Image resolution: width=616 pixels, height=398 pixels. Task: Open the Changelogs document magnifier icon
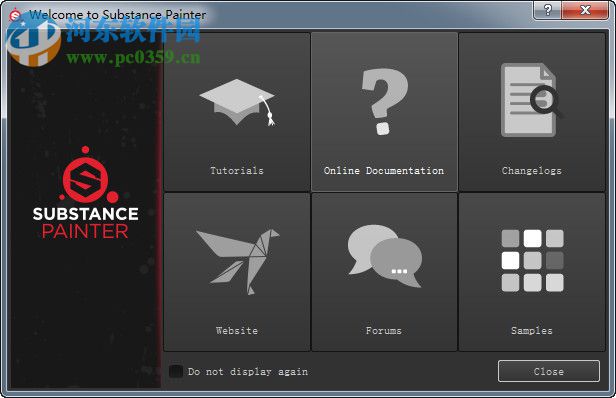[x=531, y=100]
